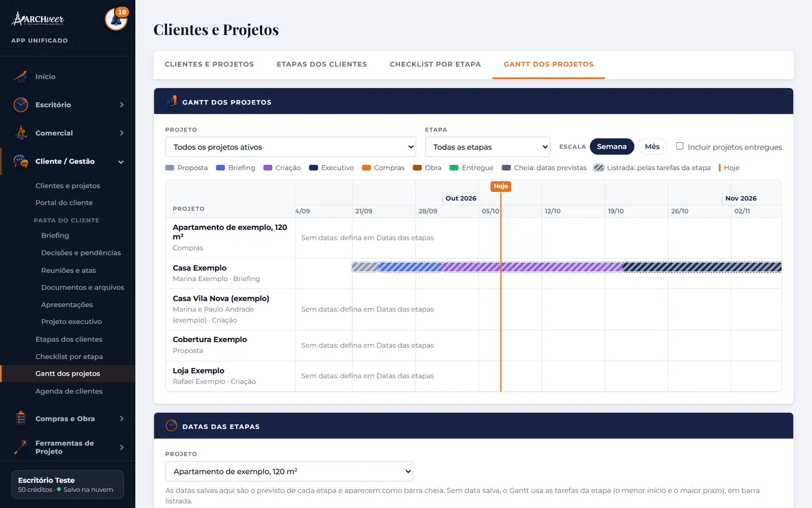Open notifications bell with 10 badge

coord(116,19)
